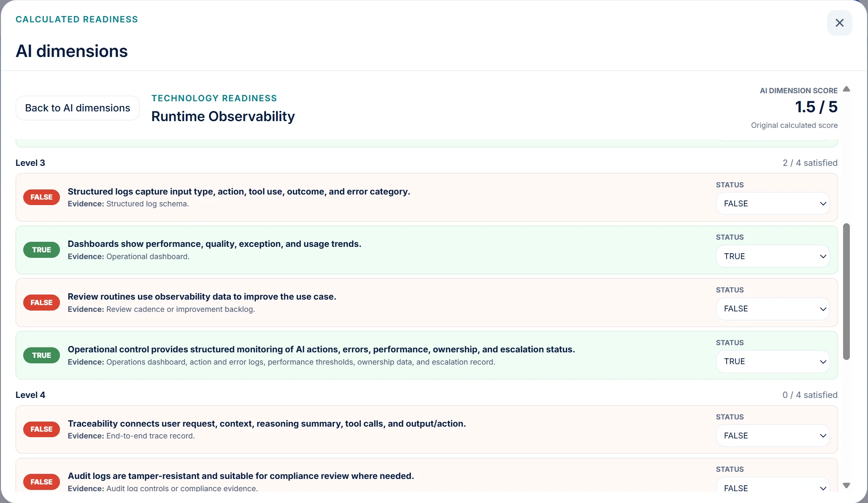Open status dropdown for Operational control criterion
Screen dimensions: 868x503
pos(773,362)
